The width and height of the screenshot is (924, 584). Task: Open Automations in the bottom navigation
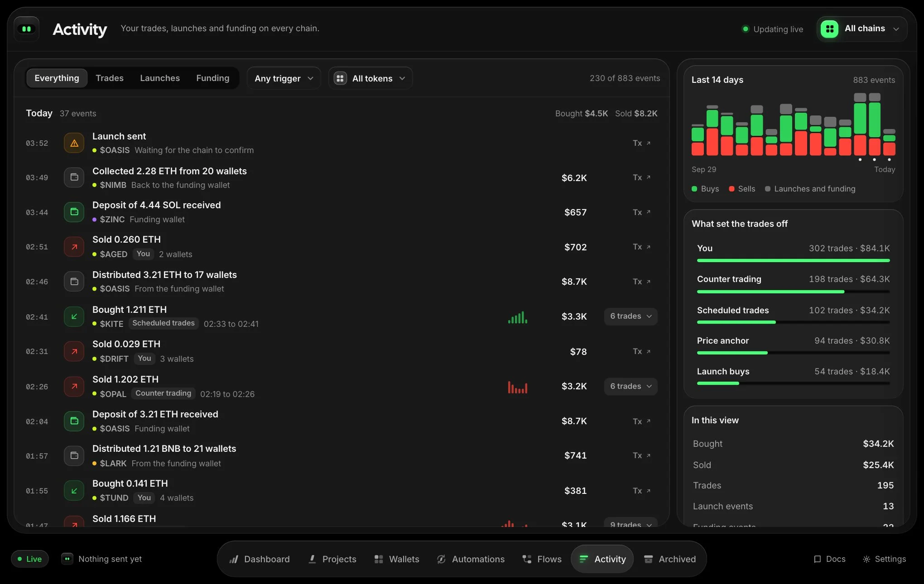(x=471, y=559)
